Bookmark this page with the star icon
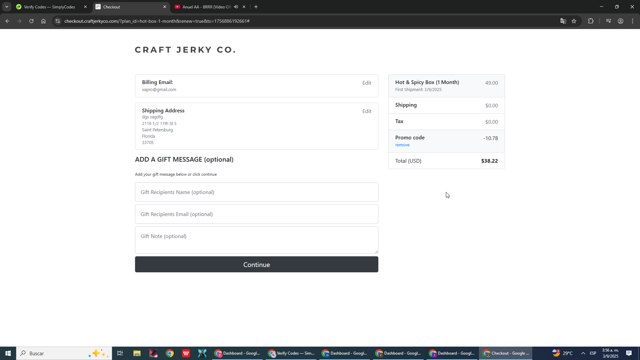 point(574,21)
